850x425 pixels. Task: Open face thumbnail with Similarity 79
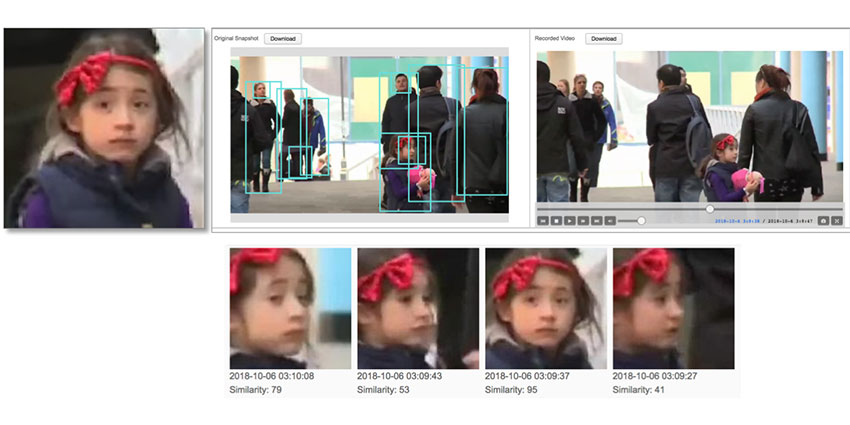pos(290,308)
